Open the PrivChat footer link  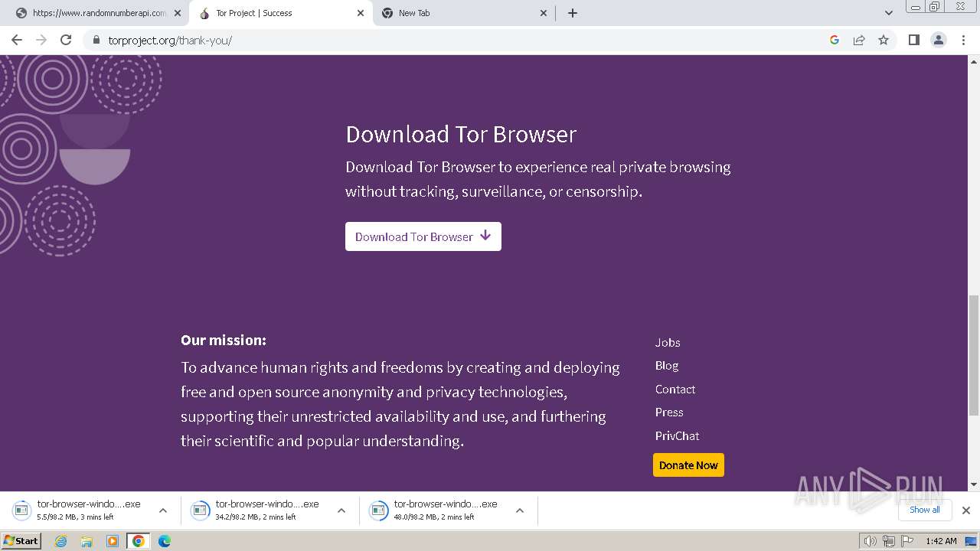678,435
